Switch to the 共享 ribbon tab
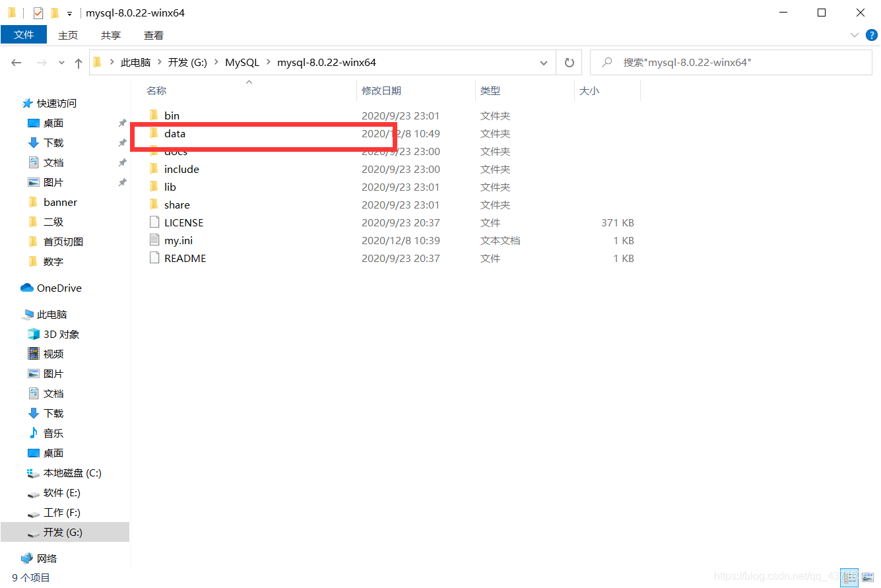This screenshot has width=881, height=588. 111,36
